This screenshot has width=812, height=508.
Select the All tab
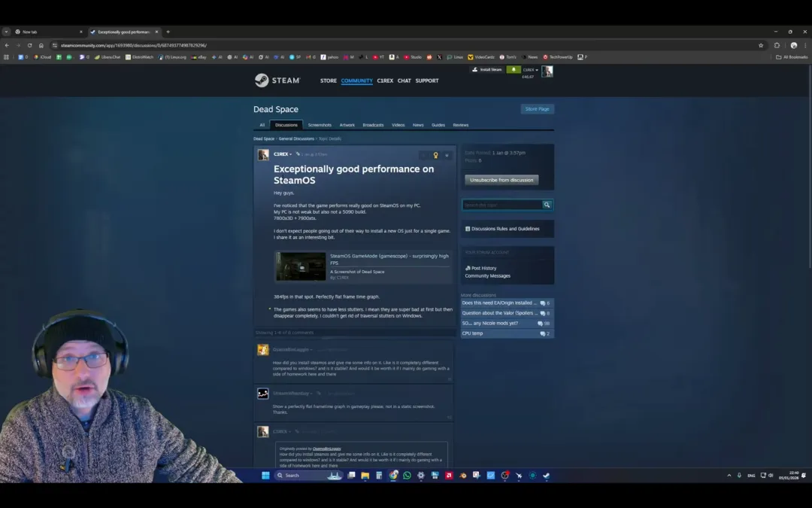point(262,125)
